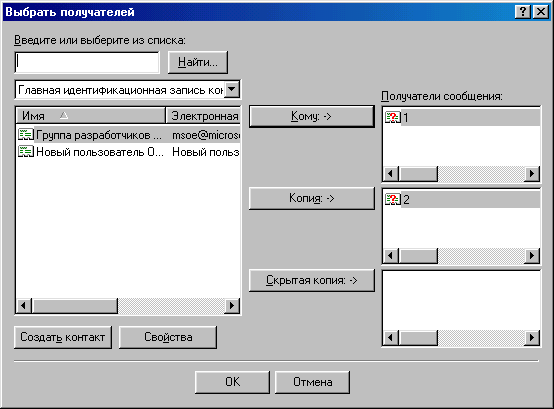The image size is (554, 409).
Task: Click the Найти... button
Action: point(198,62)
